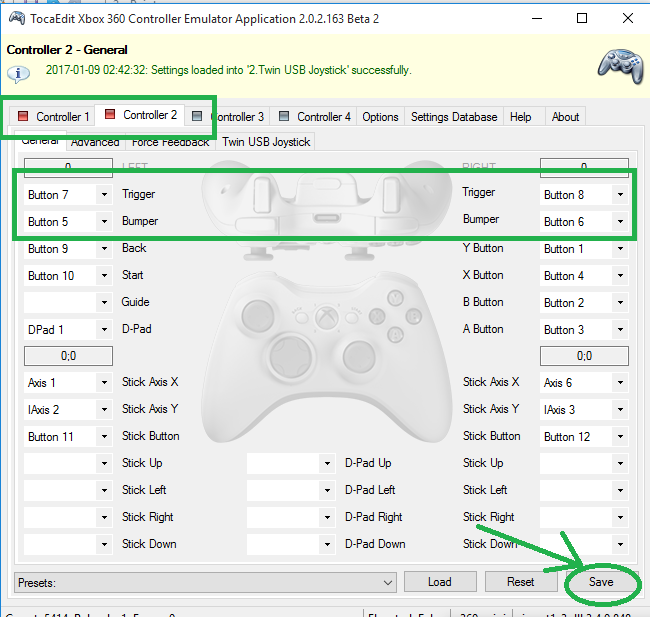The height and width of the screenshot is (617, 650).
Task: Click the left thumbstick on controller diagram
Action: point(258,316)
